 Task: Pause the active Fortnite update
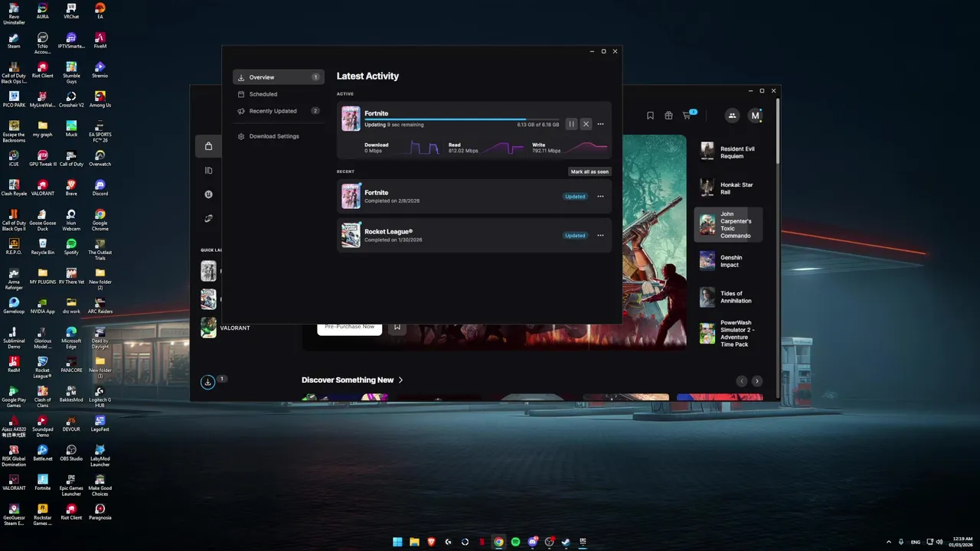click(571, 124)
